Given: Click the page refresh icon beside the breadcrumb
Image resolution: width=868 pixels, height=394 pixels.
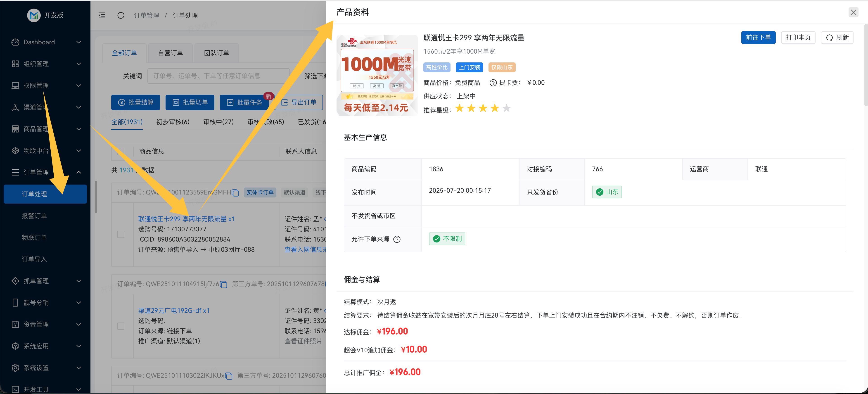Looking at the screenshot, I should coord(121,15).
